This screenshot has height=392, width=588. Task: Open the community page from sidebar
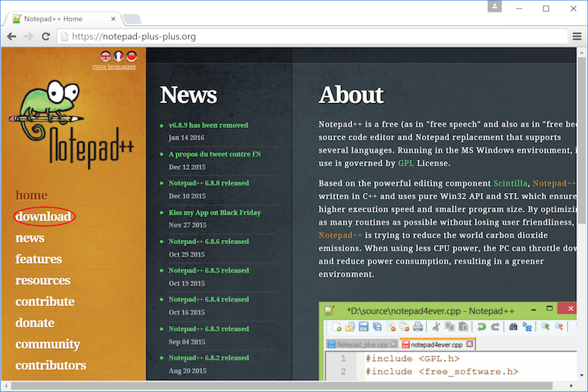click(48, 344)
